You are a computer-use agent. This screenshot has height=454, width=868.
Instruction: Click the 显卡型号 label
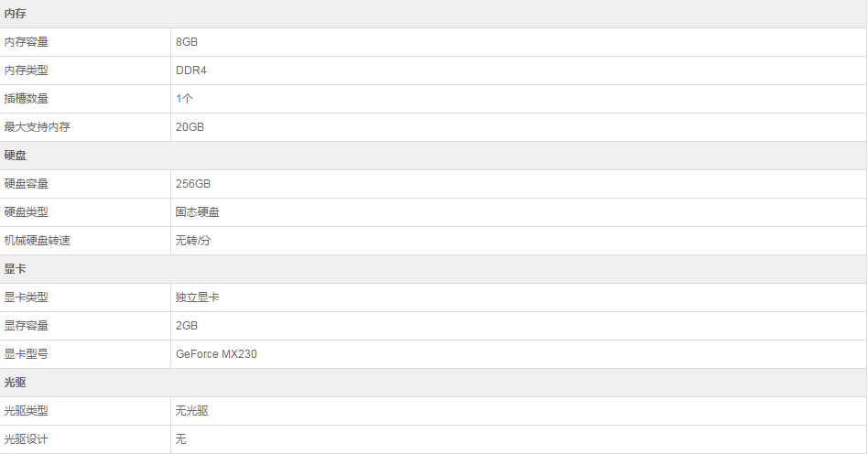coord(27,354)
